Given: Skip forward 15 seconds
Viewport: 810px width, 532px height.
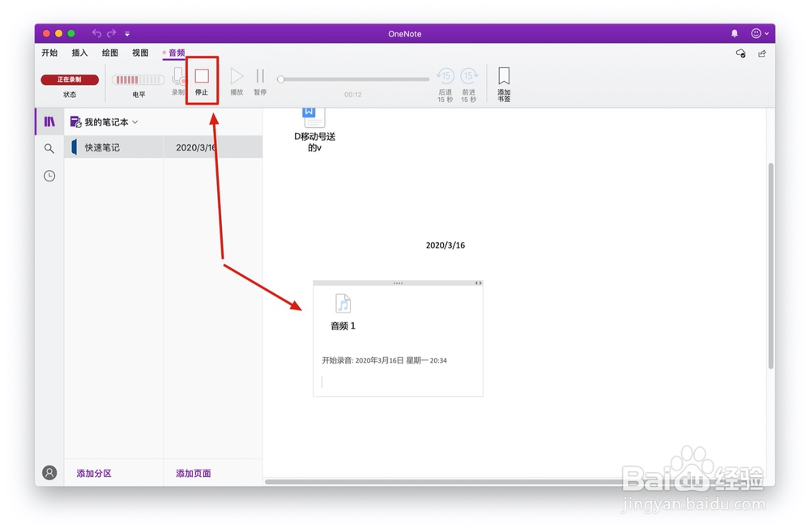Looking at the screenshot, I should (468, 84).
